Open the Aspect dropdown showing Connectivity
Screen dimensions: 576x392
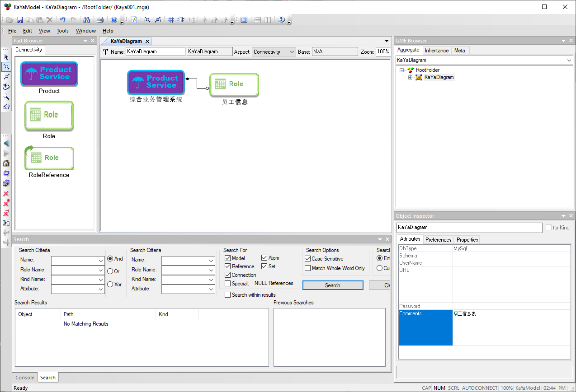click(274, 52)
